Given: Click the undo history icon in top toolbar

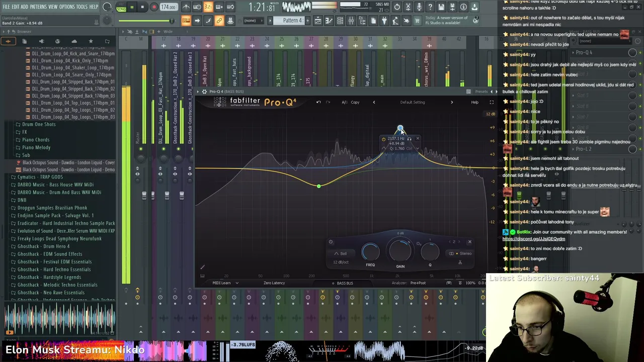Looking at the screenshot, I should pyautogui.click(x=397, y=7).
